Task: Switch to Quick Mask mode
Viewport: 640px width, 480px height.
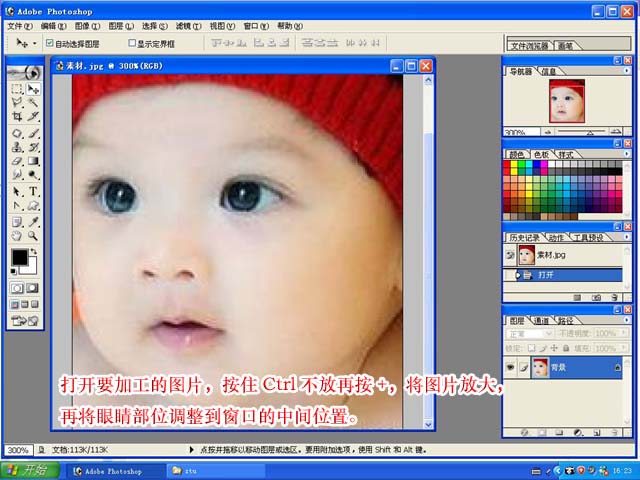Action: click(32, 288)
